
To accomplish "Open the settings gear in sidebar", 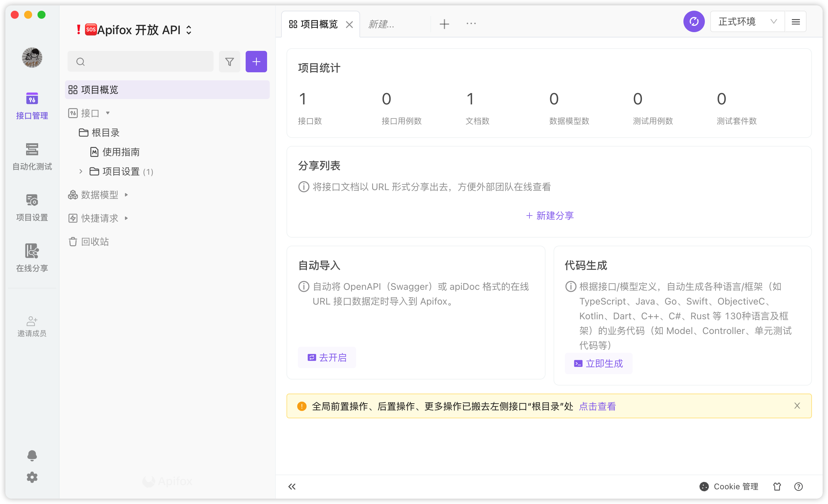I will [x=32, y=478].
